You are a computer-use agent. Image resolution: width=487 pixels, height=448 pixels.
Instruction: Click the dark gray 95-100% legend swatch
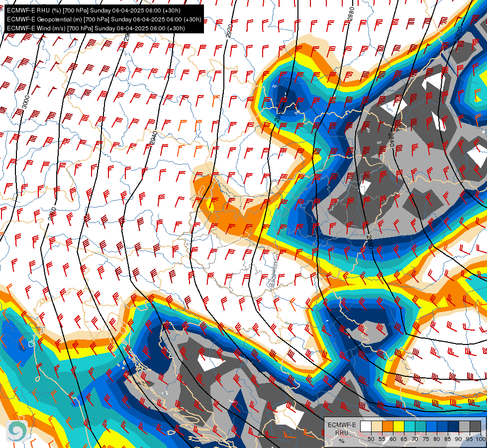coord(475,427)
